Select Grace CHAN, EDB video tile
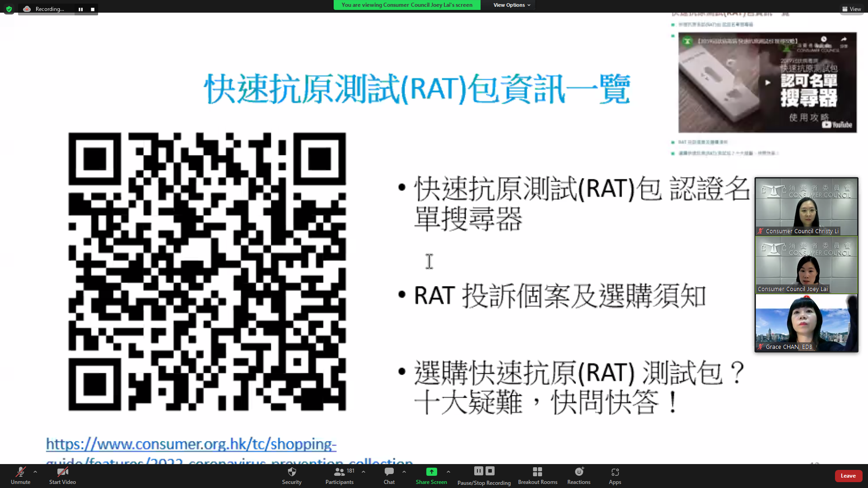Viewport: 868px width, 488px height. point(807,323)
